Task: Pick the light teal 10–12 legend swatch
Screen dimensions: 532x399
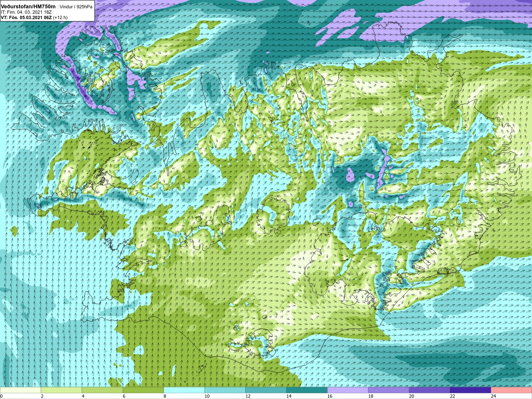Action: coord(225,390)
